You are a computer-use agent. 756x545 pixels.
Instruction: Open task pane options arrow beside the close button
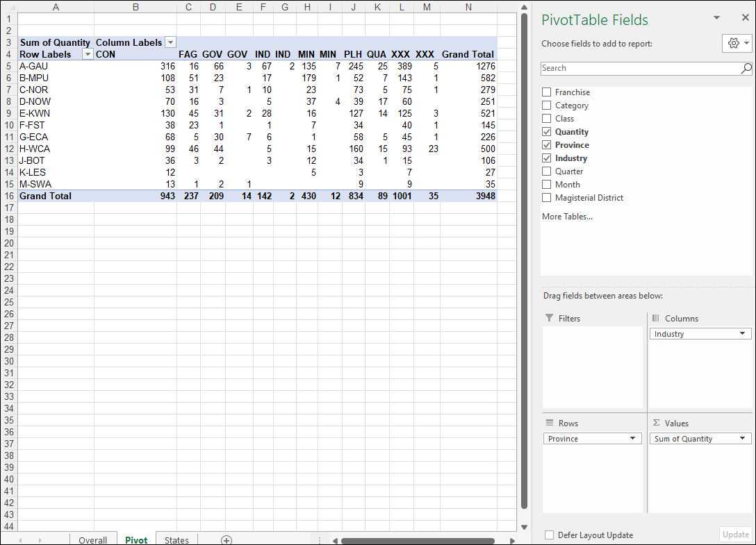717,18
